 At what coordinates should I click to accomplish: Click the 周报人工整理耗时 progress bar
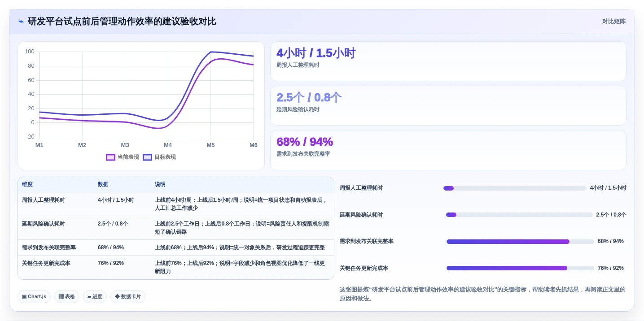click(515, 188)
